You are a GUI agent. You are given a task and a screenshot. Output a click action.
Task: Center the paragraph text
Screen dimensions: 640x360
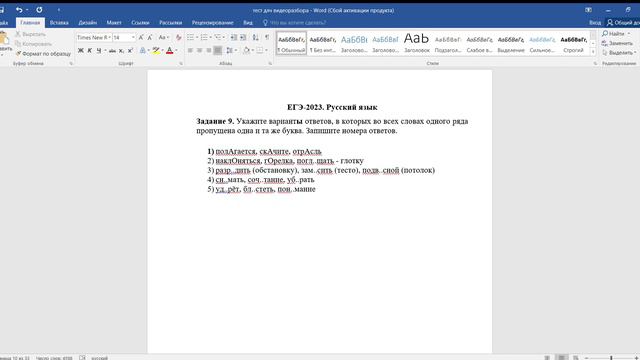point(199,50)
